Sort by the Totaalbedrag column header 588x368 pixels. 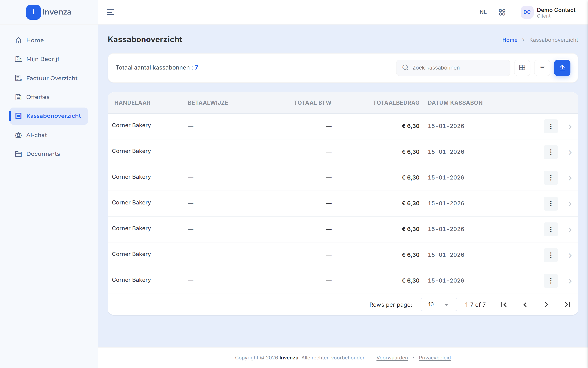[x=396, y=103]
